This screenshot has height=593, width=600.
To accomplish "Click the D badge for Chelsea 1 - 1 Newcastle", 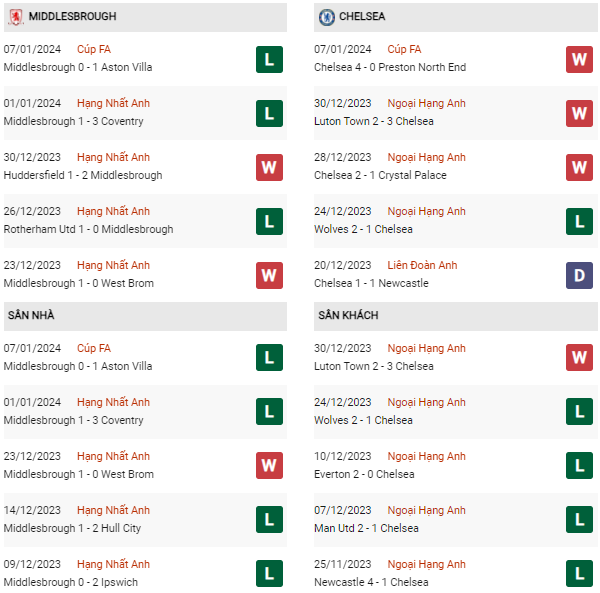I will pyautogui.click(x=579, y=275).
